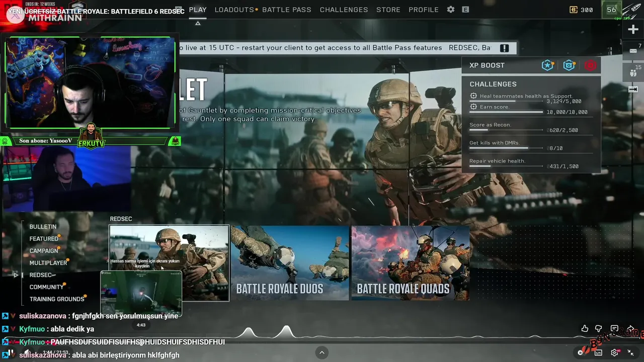Click the selection arrow left of REDSEC
644x362 pixels.
coord(16,275)
